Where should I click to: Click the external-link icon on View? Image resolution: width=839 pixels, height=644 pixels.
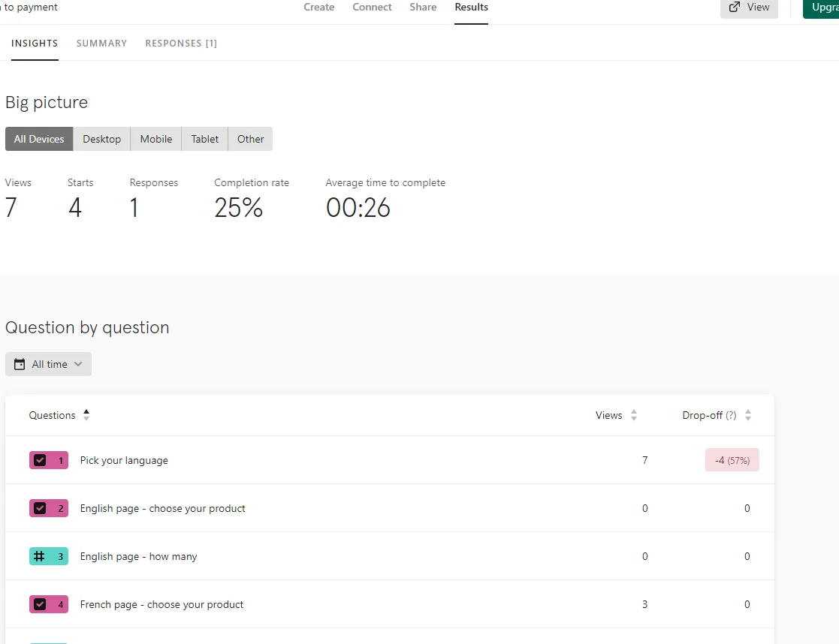735,7
